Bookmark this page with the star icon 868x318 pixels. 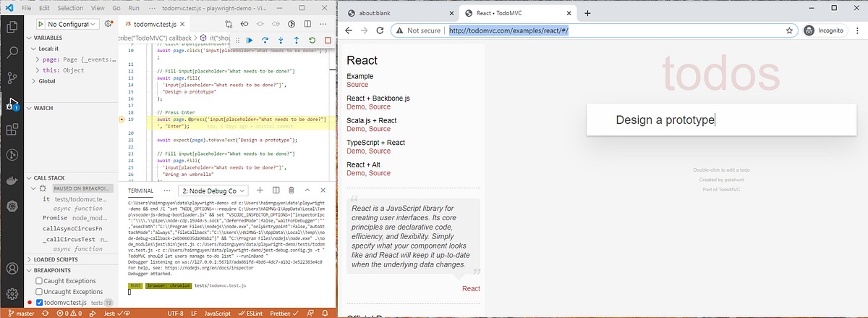[789, 30]
